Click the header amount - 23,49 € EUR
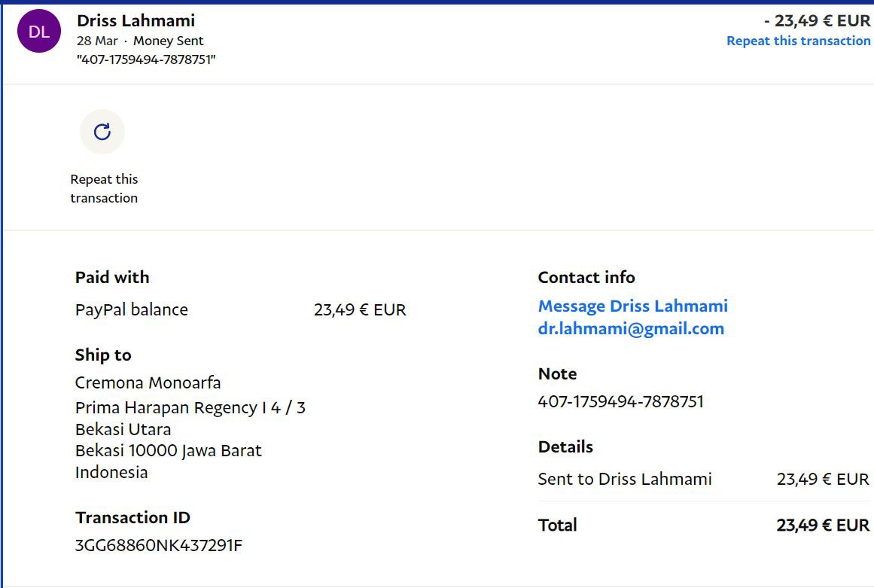 pyautogui.click(x=817, y=20)
